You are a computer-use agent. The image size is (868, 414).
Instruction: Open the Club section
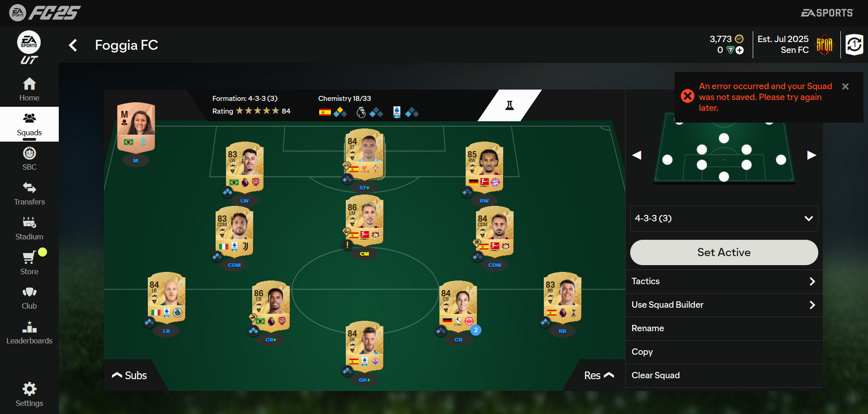tap(29, 298)
